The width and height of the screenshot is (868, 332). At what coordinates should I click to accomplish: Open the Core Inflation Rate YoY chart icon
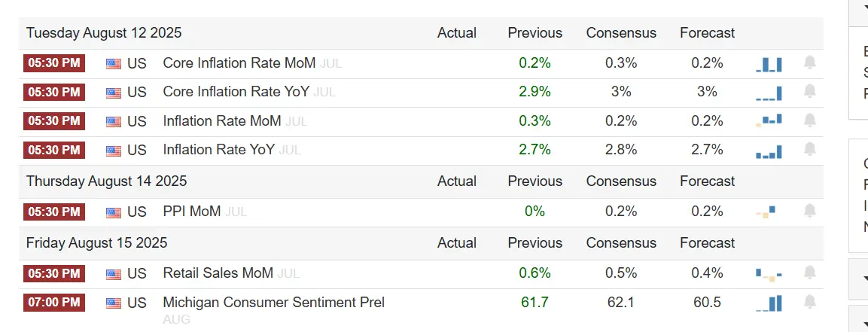point(769,93)
